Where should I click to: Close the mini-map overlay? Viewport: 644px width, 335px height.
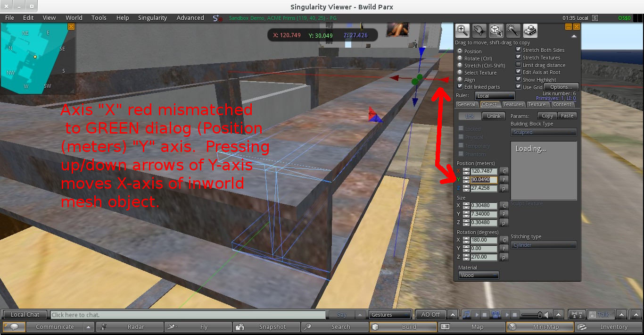pos(71,27)
